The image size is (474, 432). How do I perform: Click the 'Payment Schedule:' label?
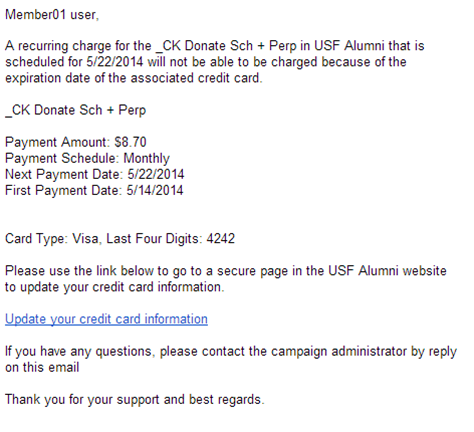[62, 159]
